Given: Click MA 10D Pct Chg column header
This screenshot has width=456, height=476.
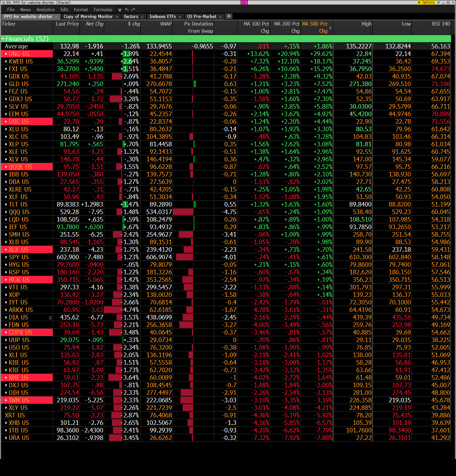Looking at the screenshot, I should 254,27.
